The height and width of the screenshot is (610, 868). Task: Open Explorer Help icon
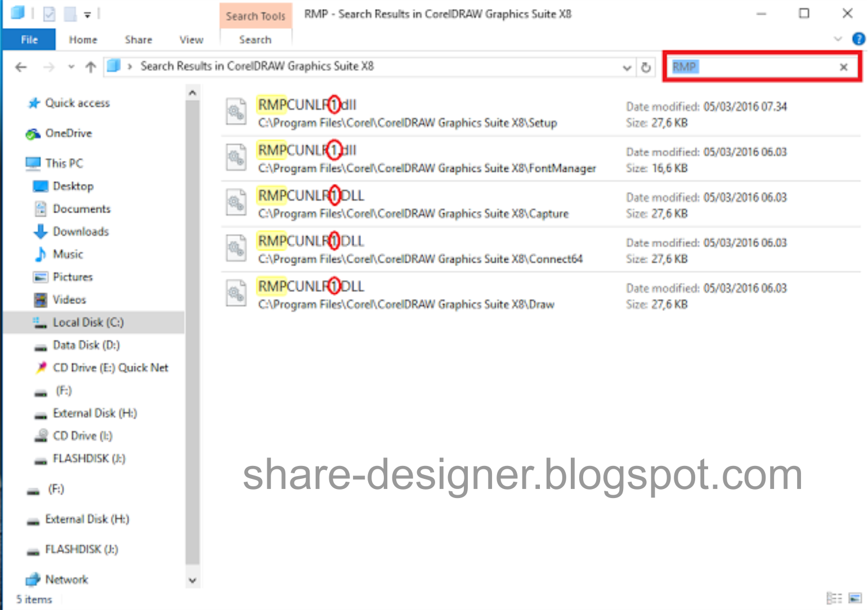click(x=858, y=39)
